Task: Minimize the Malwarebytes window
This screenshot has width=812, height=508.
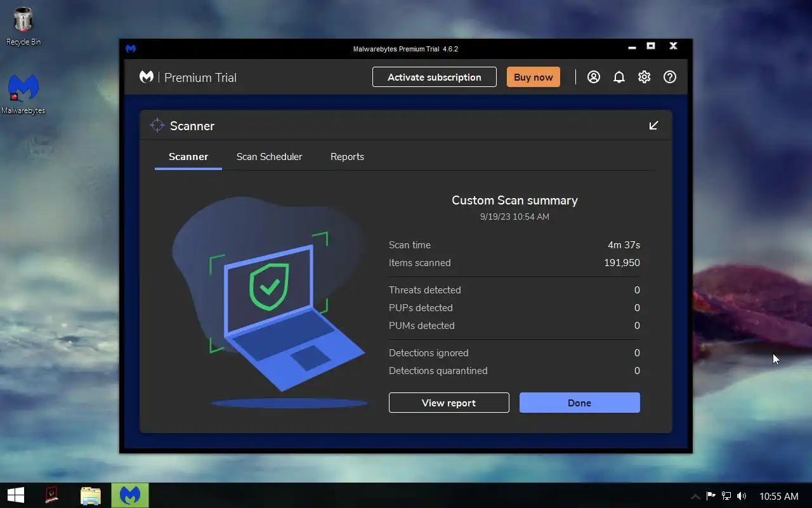Action: [632, 47]
